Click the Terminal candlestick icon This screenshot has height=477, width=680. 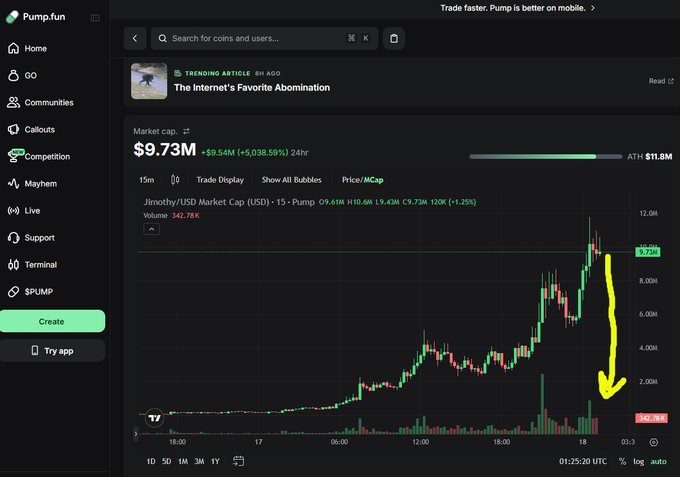[13, 265]
